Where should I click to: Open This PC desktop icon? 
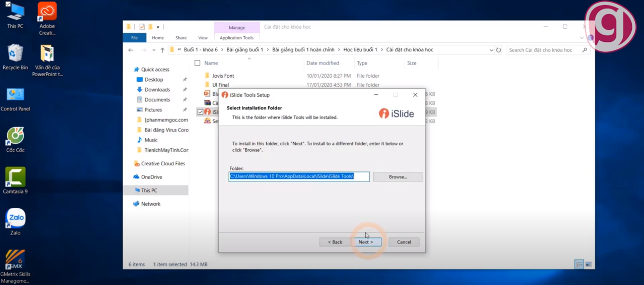pos(15,16)
